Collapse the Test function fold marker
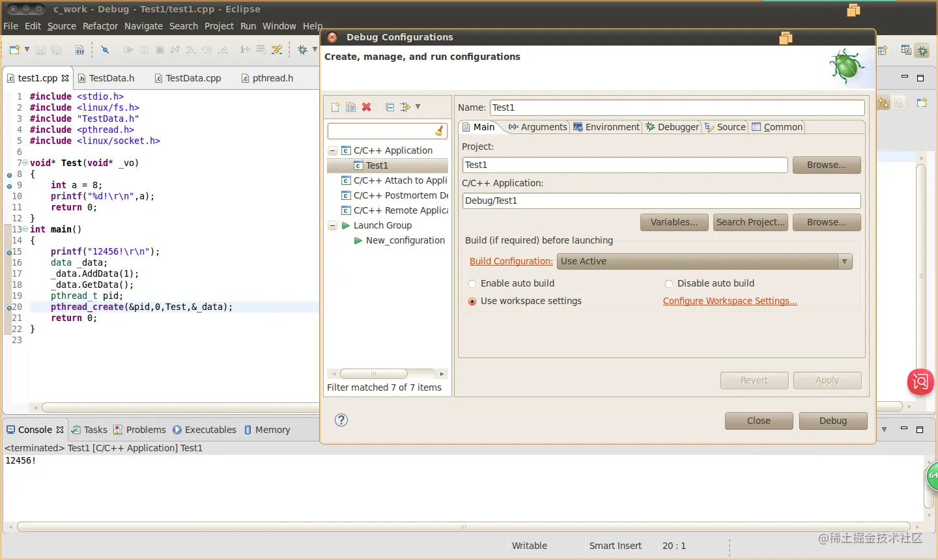 point(25,163)
